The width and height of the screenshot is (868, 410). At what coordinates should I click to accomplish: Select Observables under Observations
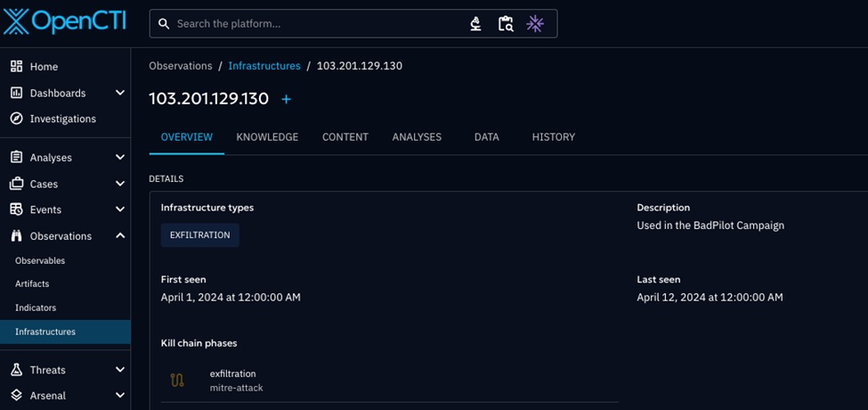click(65, 260)
